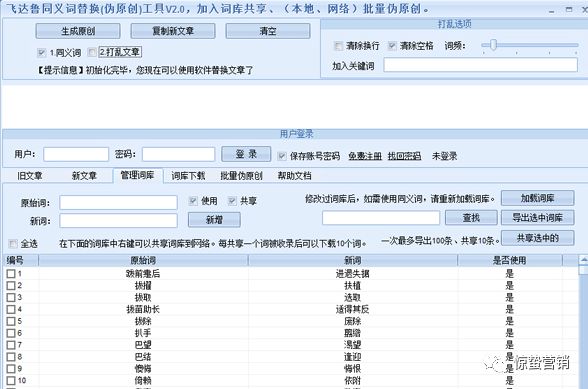Check the row 3 checkbox
This screenshot has height=389, width=588.
click(11, 297)
